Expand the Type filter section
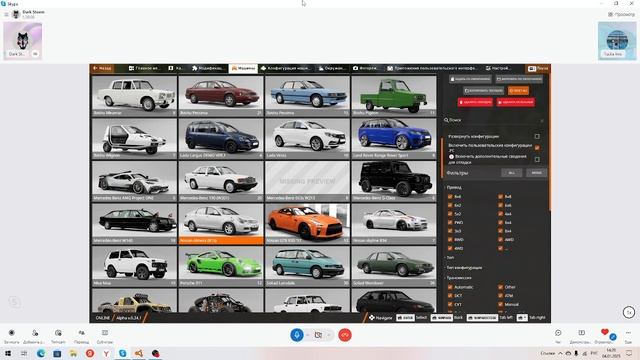 449,258
